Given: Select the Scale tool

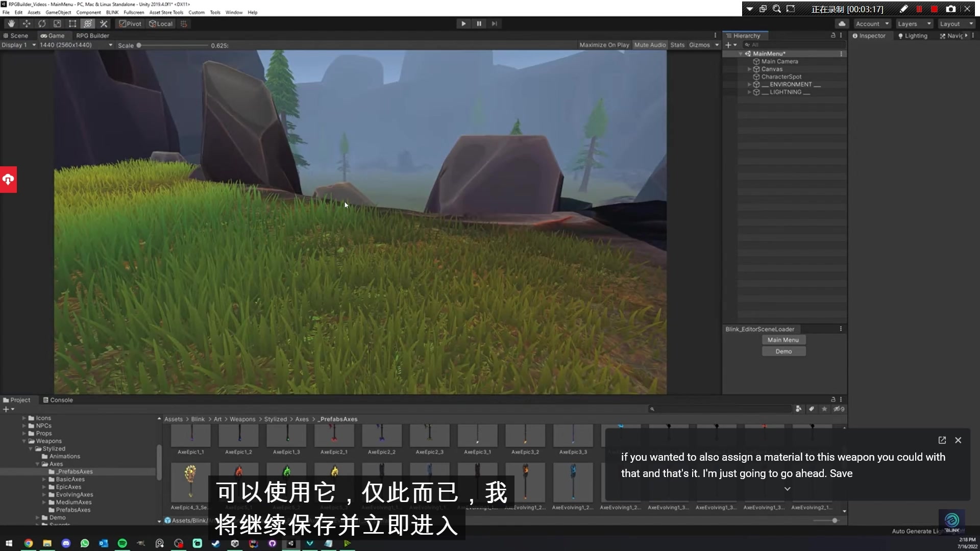Looking at the screenshot, I should click(57, 23).
